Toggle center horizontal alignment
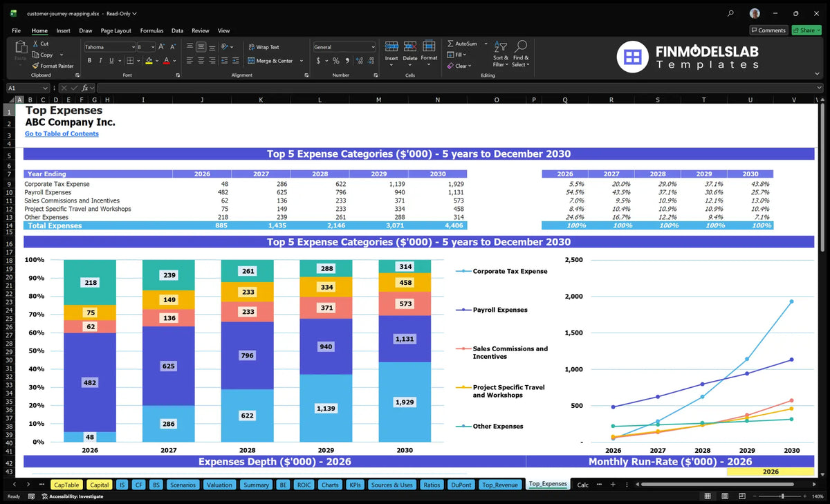This screenshot has height=504, width=830. [201, 61]
